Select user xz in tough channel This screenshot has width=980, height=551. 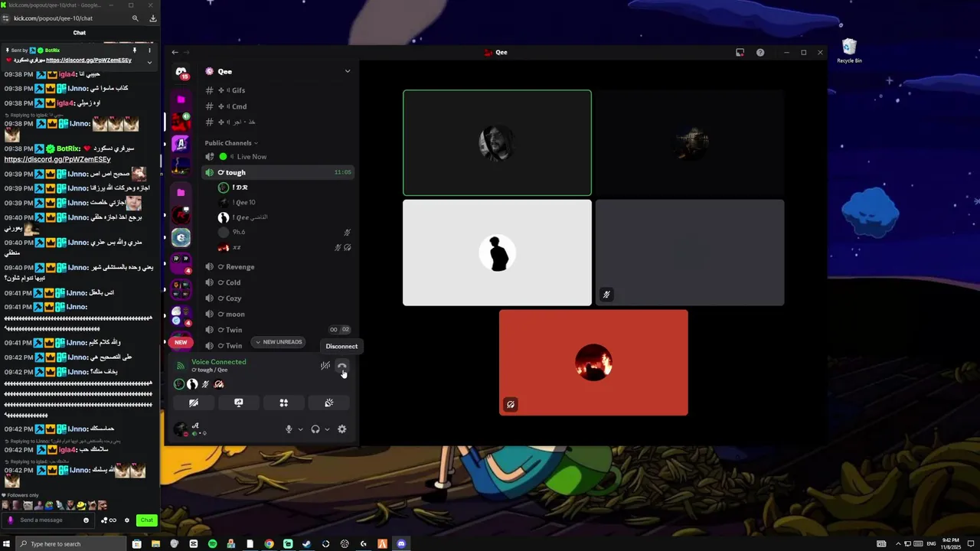tap(283, 247)
